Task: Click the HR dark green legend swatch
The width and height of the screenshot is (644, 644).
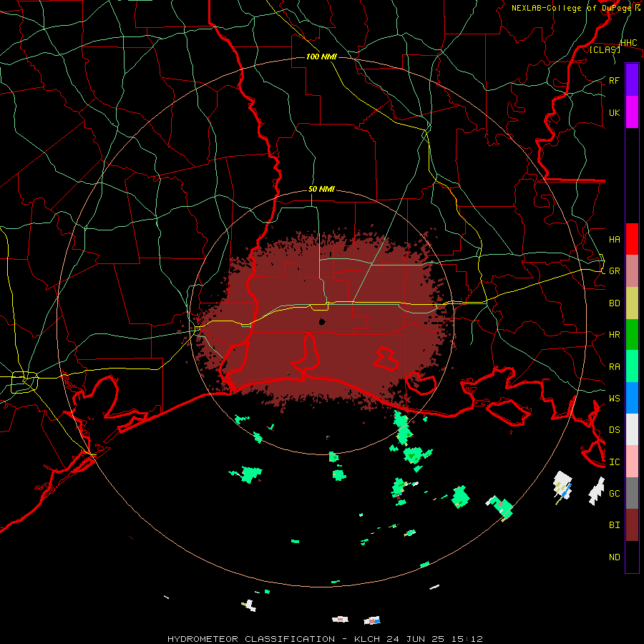Action: coord(632,335)
